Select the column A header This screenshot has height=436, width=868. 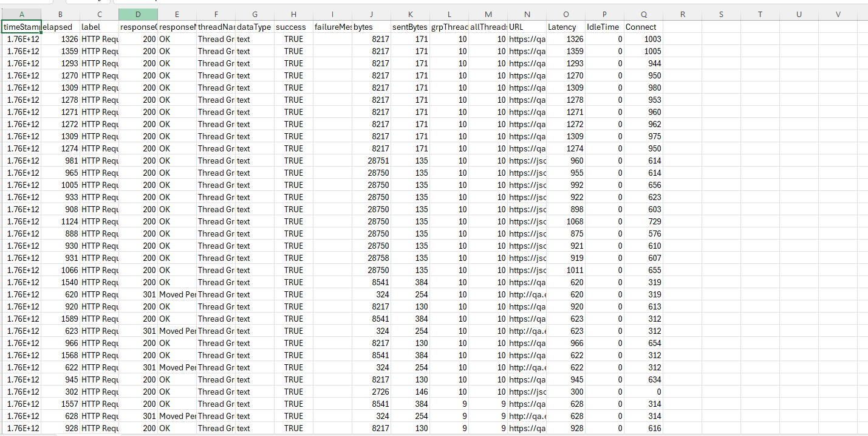(x=22, y=14)
